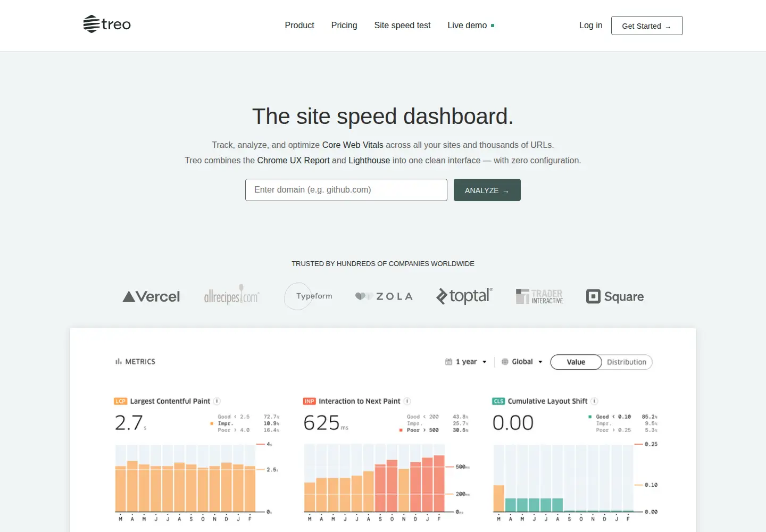
Task: Click the allrecipes.com logo
Action: (232, 295)
